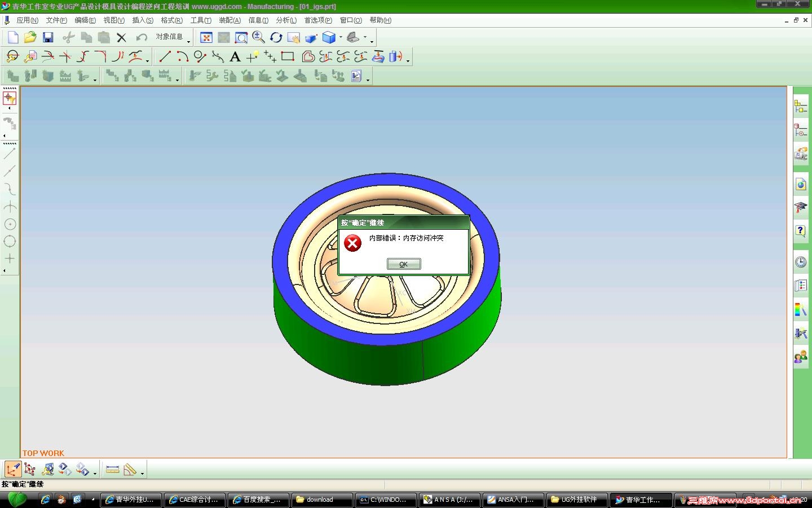Select the Arc curve tool
Image resolution: width=812 pixels, height=508 pixels.
pyautogui.click(x=182, y=56)
